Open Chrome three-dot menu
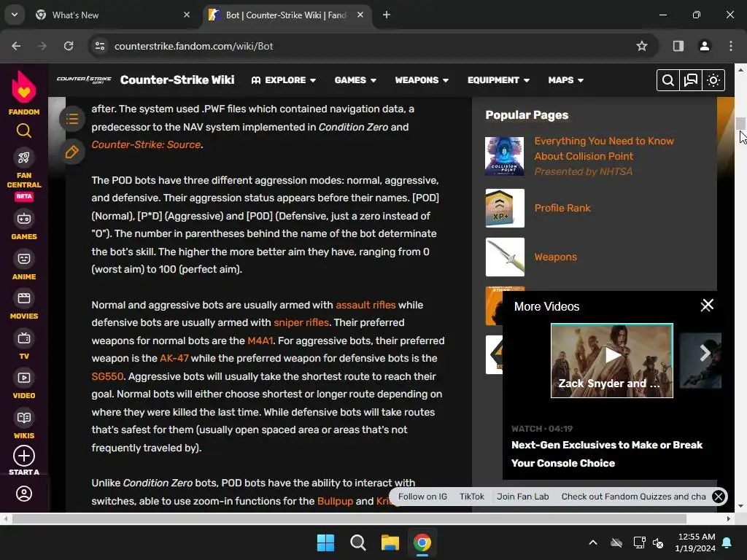The width and height of the screenshot is (747, 560). click(x=731, y=46)
